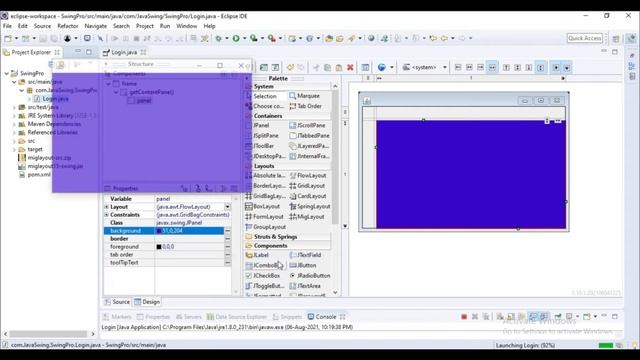Expand the Layout property row

coord(107,207)
